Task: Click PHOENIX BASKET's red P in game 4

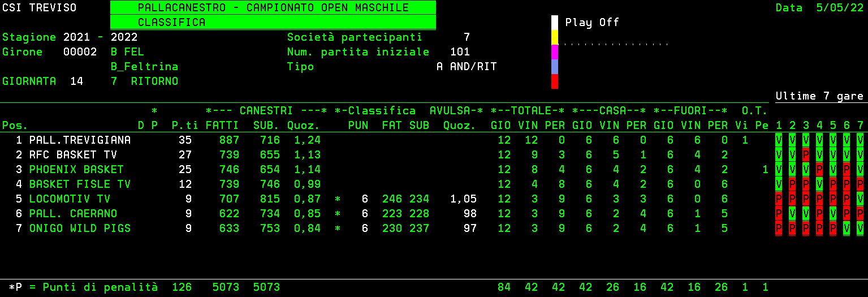Action: pyautogui.click(x=819, y=169)
